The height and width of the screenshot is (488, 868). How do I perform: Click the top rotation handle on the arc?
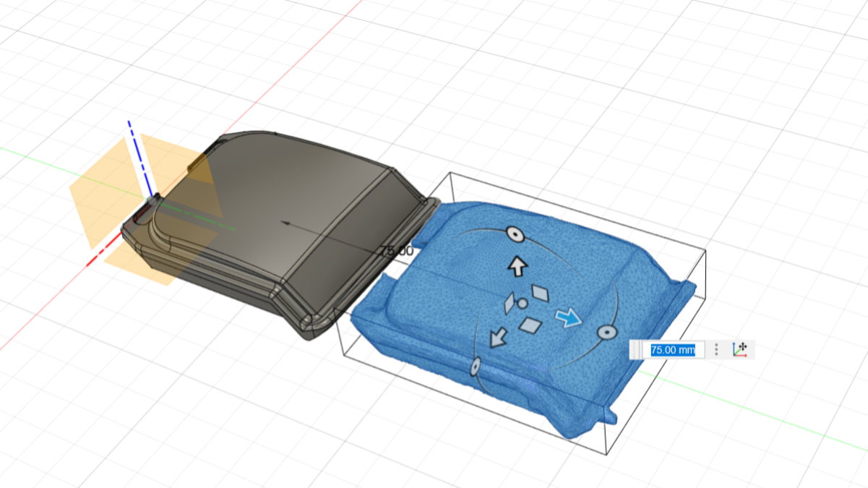[x=515, y=234]
